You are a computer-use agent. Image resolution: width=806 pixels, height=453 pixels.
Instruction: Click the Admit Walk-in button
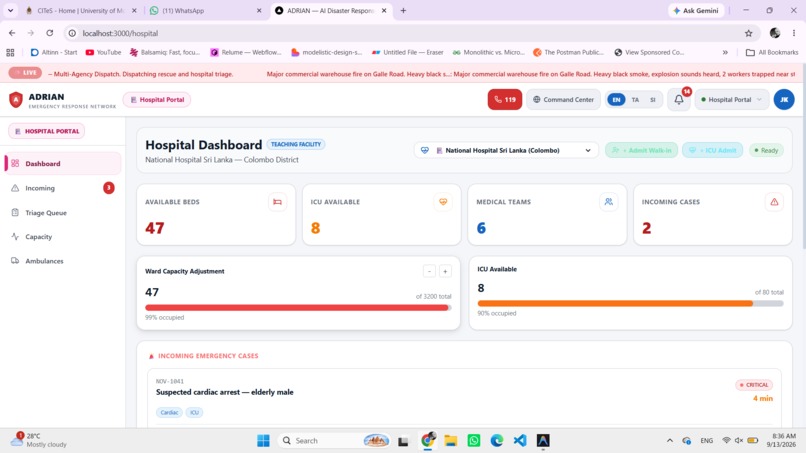[x=641, y=151]
